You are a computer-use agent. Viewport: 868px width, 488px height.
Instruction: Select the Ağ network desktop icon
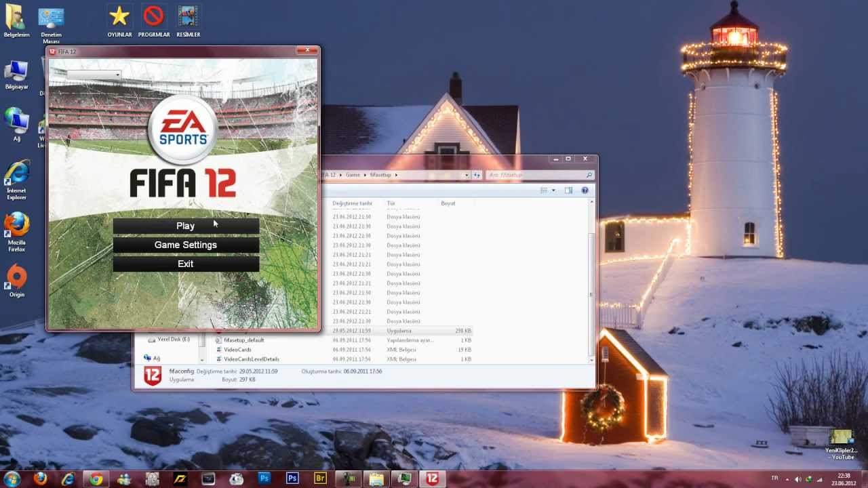pyautogui.click(x=16, y=124)
